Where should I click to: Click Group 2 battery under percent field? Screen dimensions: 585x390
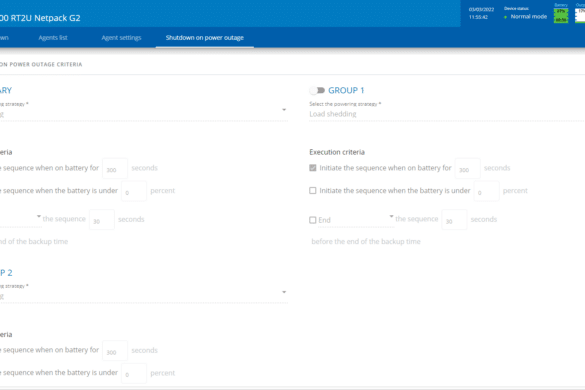[134, 373]
